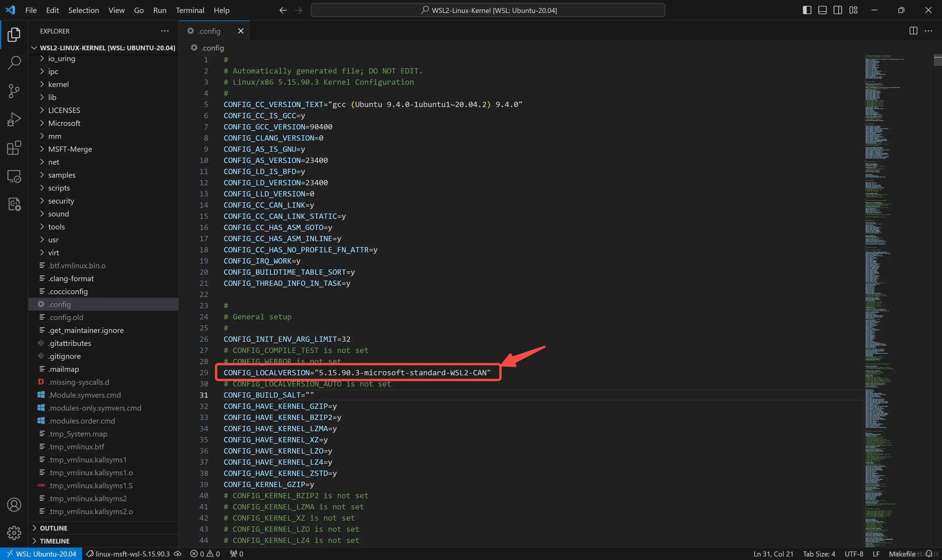Toggle the secondary side bar
The image size is (942, 560).
coord(837,10)
